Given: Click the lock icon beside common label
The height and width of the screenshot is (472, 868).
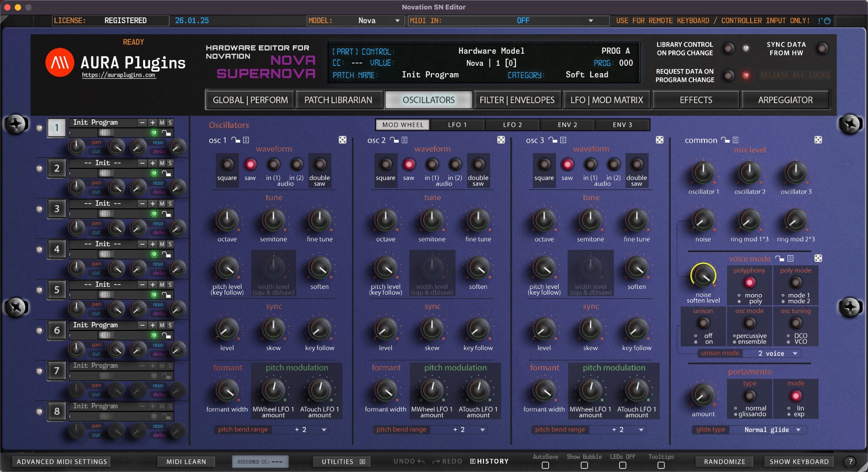Looking at the screenshot, I should [725, 140].
